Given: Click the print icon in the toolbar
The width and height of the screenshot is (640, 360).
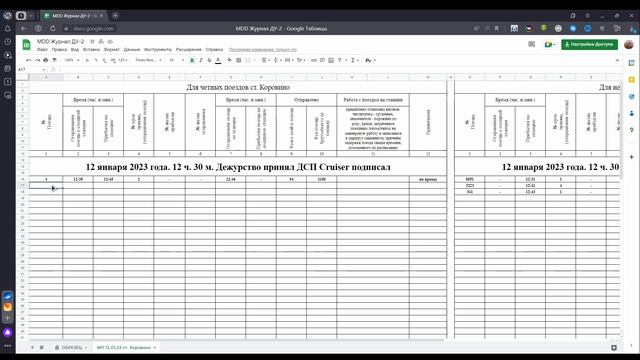Looking at the screenshot, I should tap(45, 60).
